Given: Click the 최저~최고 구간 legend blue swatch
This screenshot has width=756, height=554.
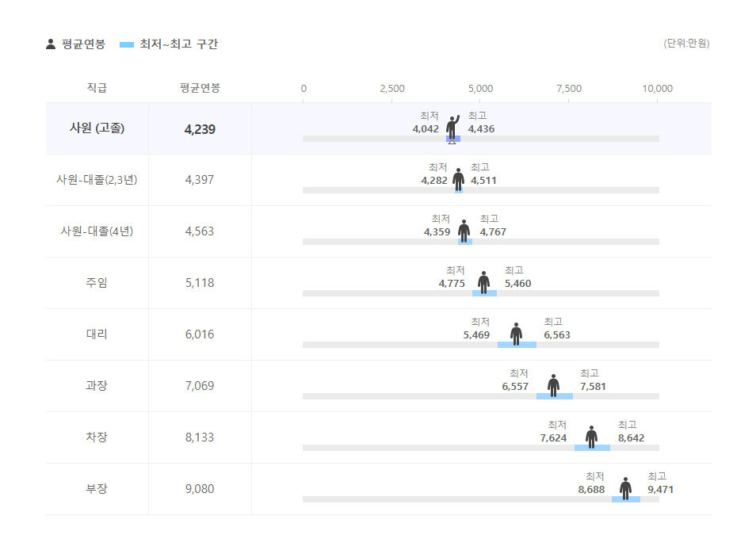Looking at the screenshot, I should pyautogui.click(x=127, y=44).
